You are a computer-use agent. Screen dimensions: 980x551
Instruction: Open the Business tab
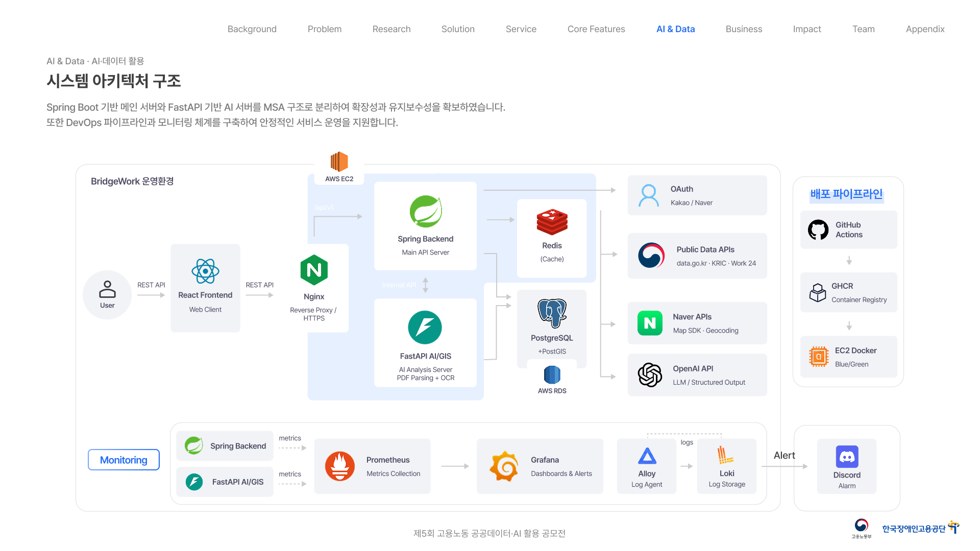744,29
